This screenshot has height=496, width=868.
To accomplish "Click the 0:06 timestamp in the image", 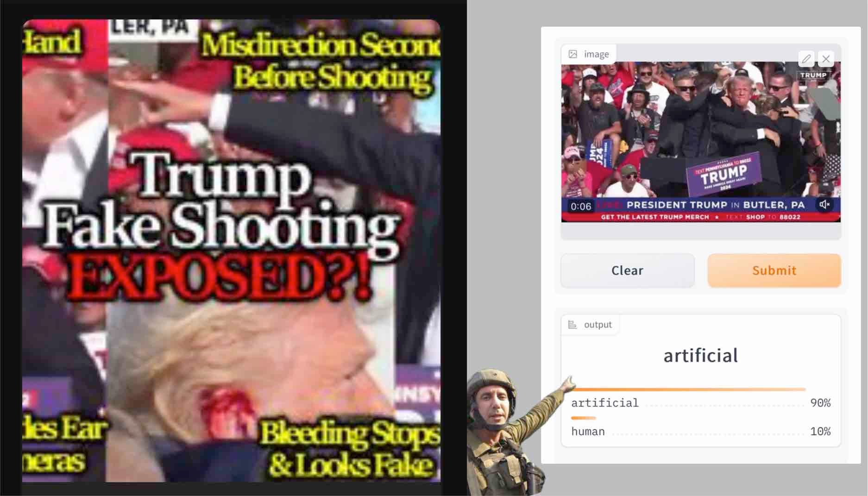I will click(x=581, y=206).
